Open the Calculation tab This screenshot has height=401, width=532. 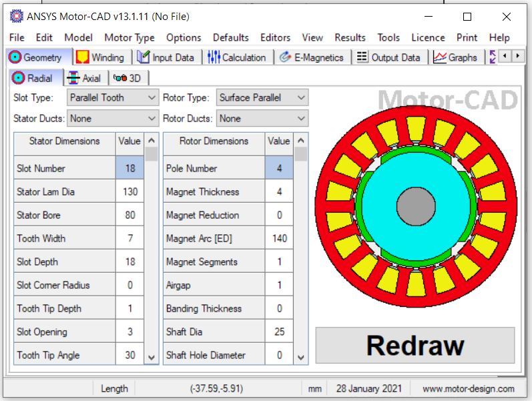[x=238, y=57]
